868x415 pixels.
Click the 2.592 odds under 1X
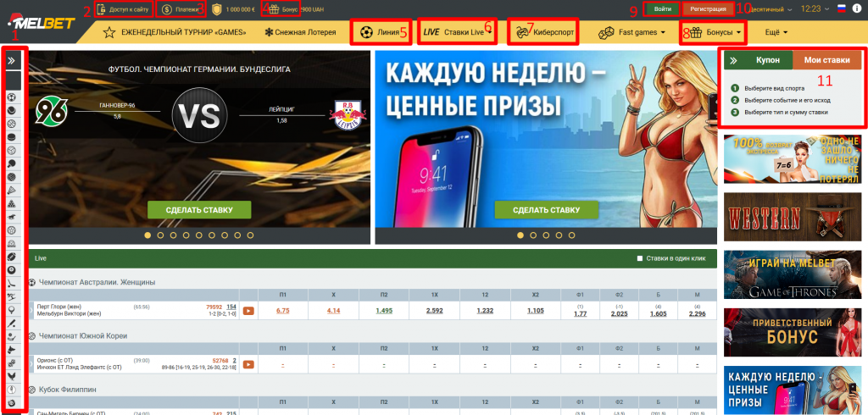pos(435,311)
